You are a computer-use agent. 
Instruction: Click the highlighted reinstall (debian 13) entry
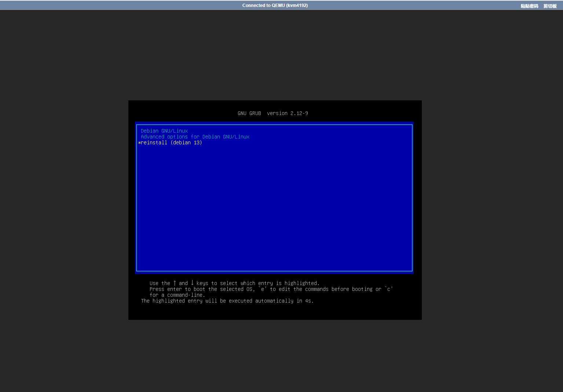171,143
